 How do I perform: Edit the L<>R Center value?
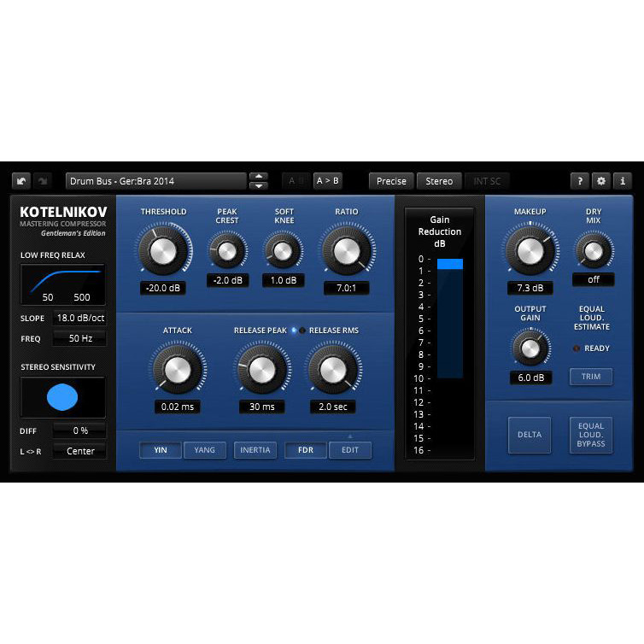click(79, 451)
